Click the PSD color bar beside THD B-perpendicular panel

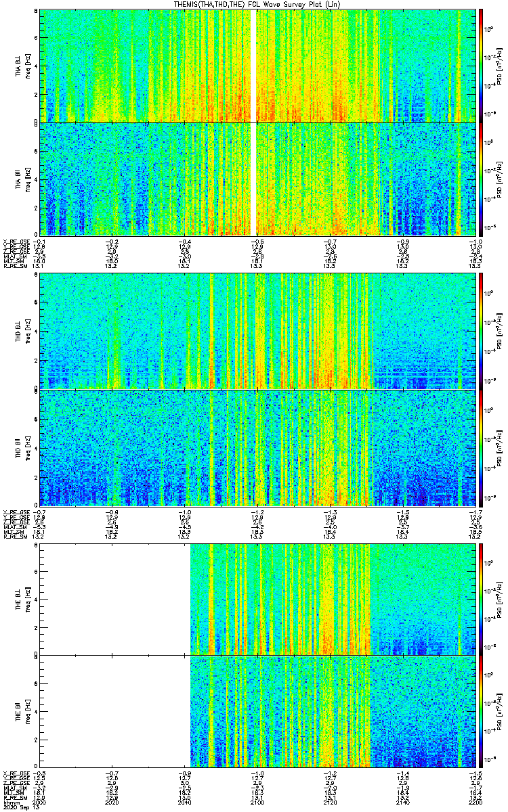481,331
